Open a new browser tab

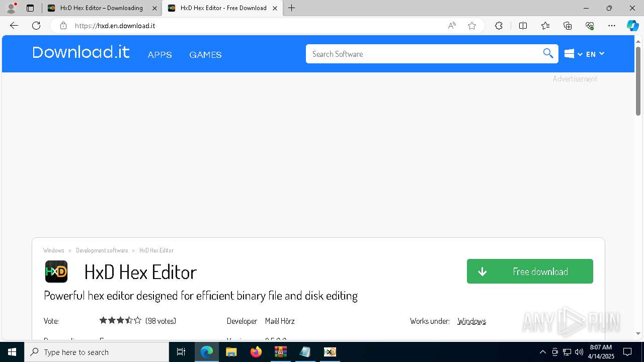click(x=291, y=8)
